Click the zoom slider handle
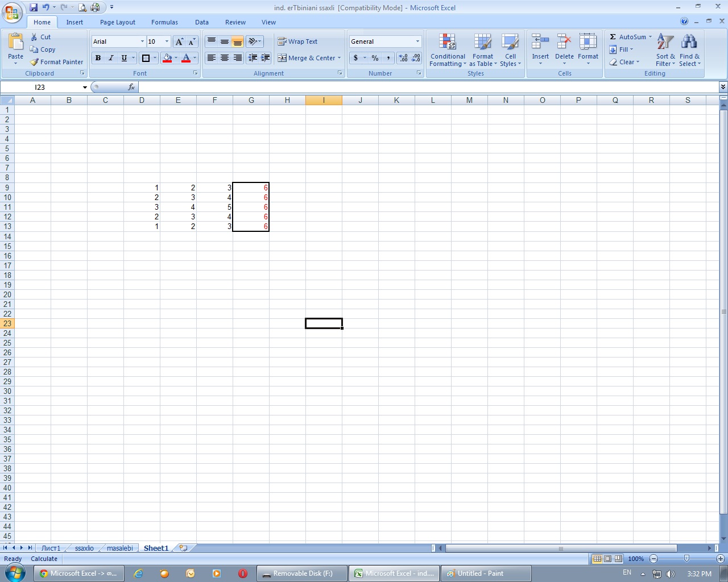 point(686,559)
